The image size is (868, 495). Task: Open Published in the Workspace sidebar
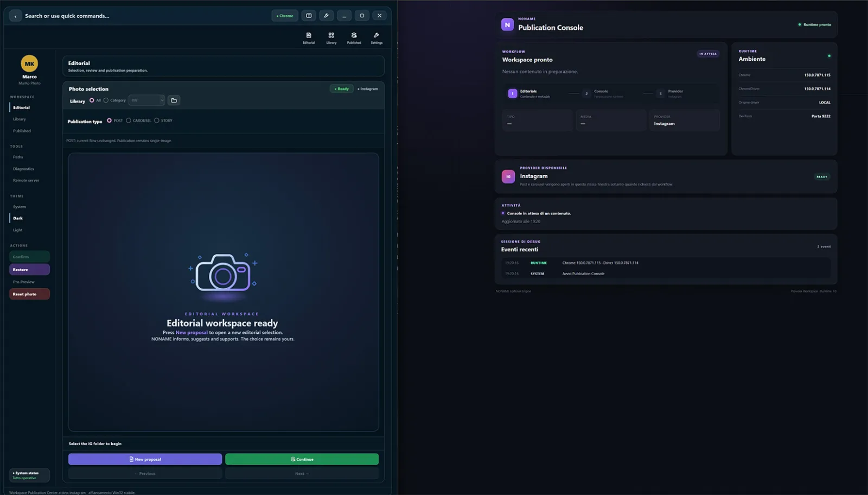click(22, 131)
